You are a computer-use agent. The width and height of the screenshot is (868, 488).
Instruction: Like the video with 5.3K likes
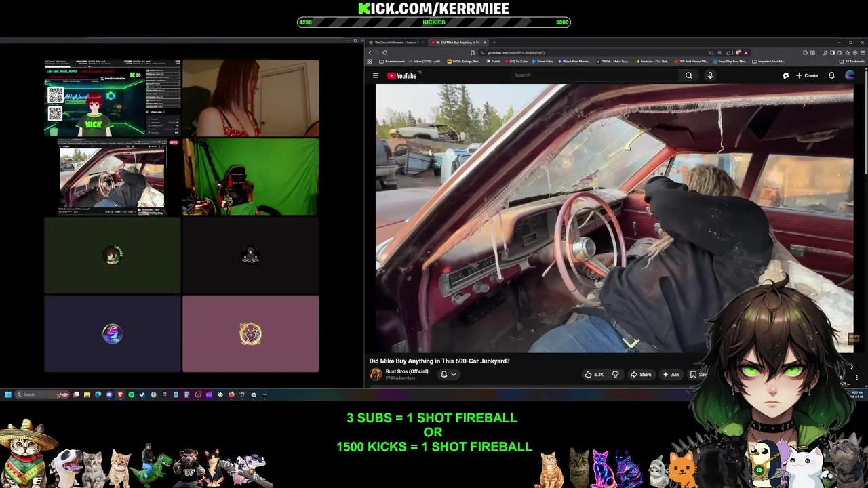[x=594, y=374]
